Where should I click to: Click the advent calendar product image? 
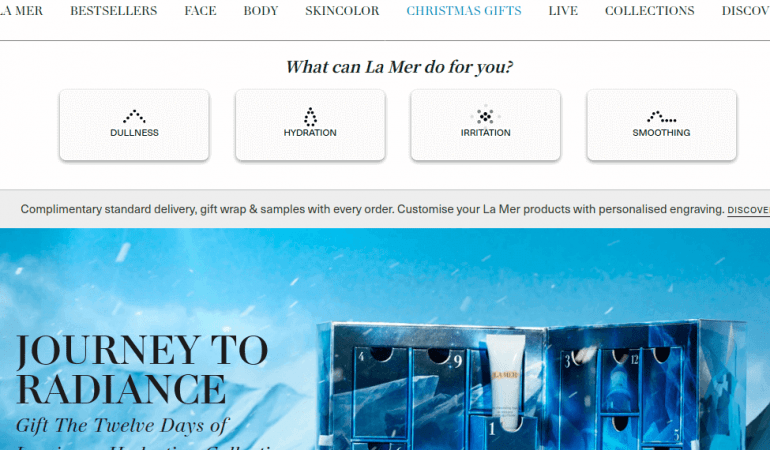coord(533,385)
